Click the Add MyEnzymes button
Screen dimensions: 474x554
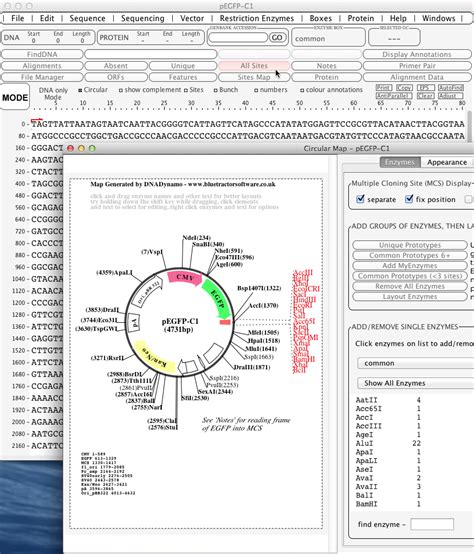410,265
